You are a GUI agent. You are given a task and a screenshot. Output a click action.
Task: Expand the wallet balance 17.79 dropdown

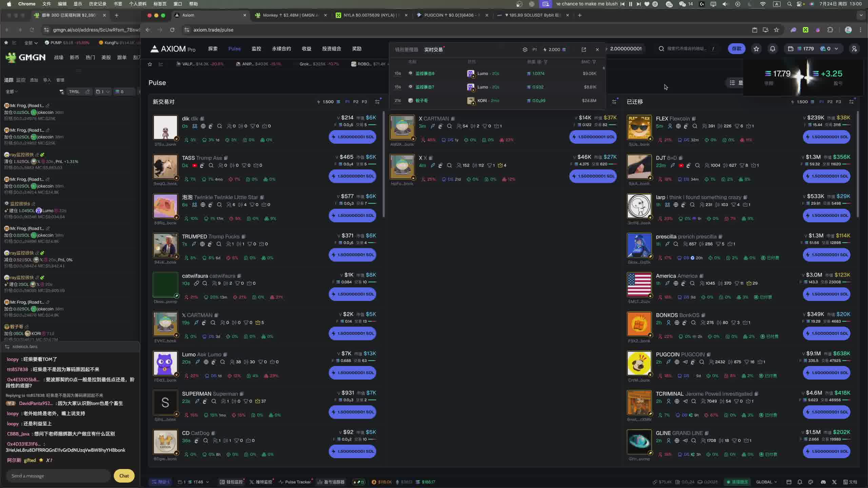pyautogui.click(x=814, y=49)
